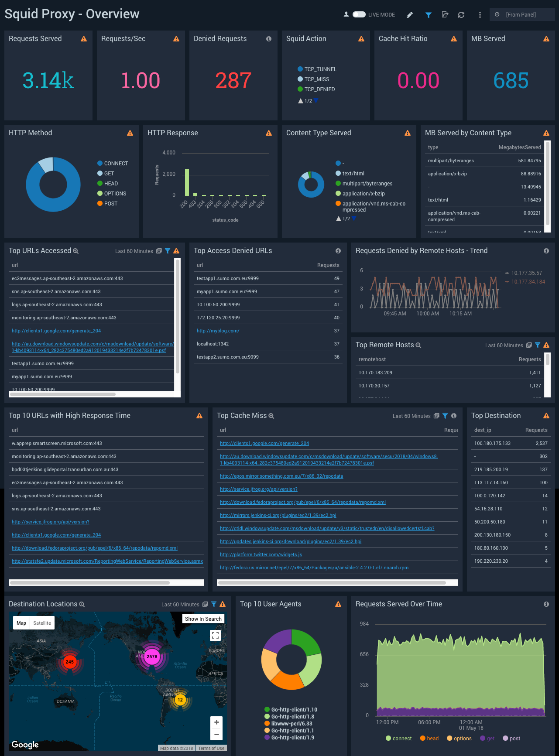Click info icon on Denied Requests panel
559x756 pixels.
(269, 39)
